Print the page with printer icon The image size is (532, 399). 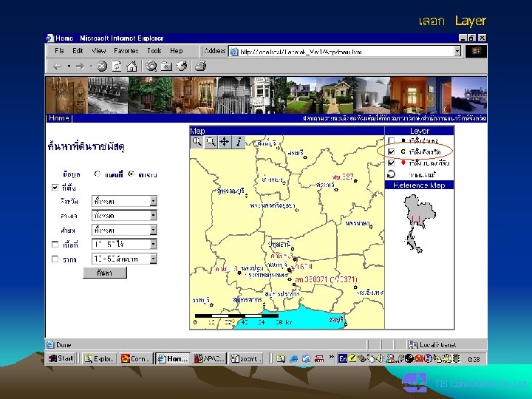200,66
